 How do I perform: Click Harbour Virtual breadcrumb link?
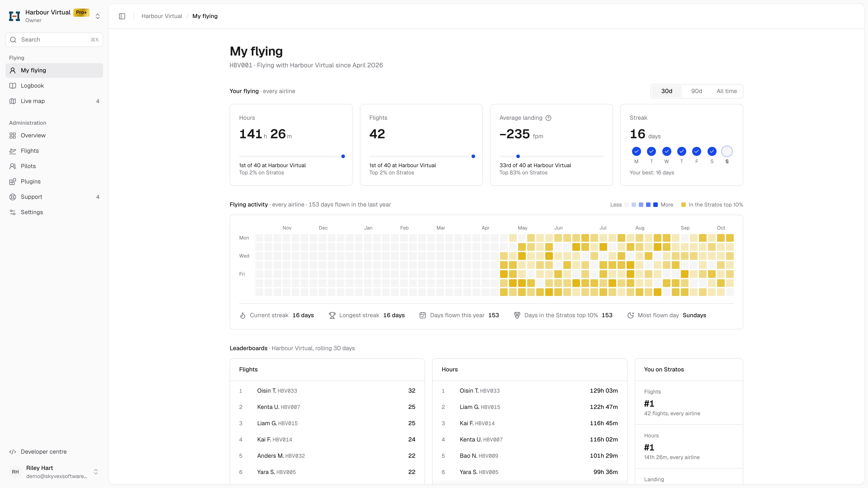pos(162,16)
